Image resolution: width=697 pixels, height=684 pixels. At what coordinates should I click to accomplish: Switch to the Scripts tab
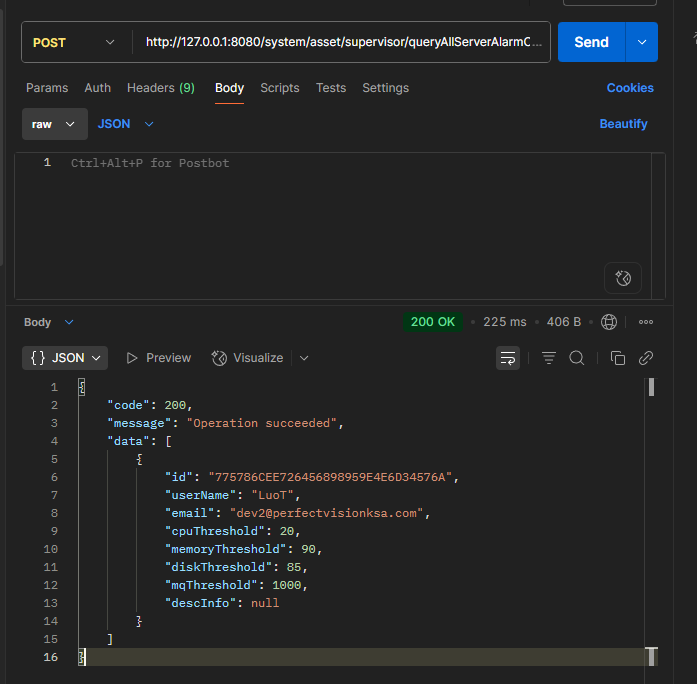click(x=279, y=88)
